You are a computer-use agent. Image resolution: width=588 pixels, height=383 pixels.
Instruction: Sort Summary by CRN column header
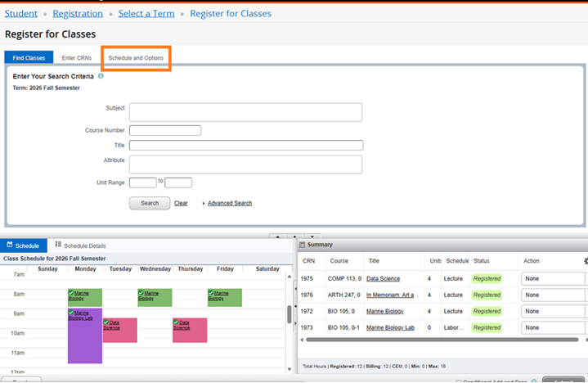pos(308,261)
